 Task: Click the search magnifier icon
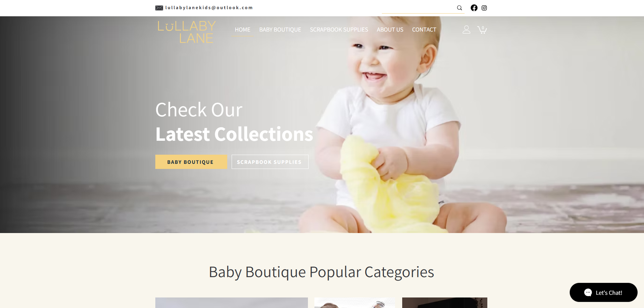pyautogui.click(x=460, y=8)
